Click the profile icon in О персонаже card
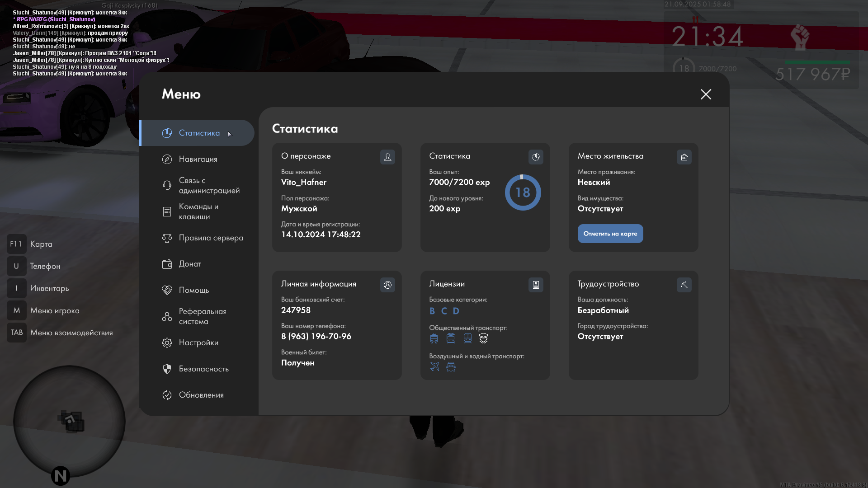This screenshot has width=868, height=488. click(387, 157)
